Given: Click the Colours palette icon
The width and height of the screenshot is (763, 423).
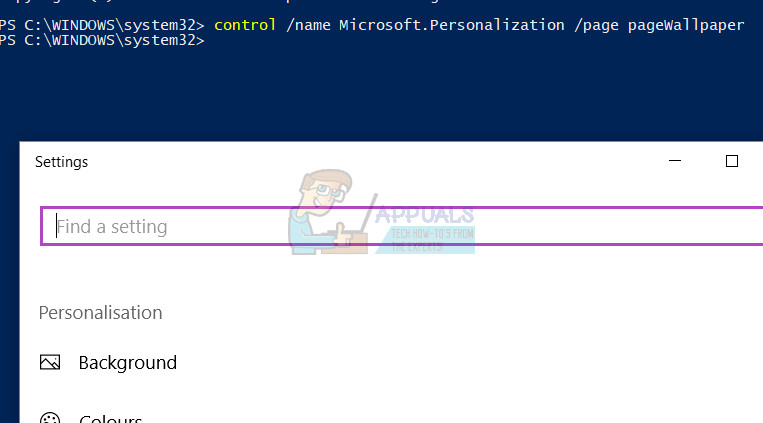Looking at the screenshot, I should coord(50,419).
